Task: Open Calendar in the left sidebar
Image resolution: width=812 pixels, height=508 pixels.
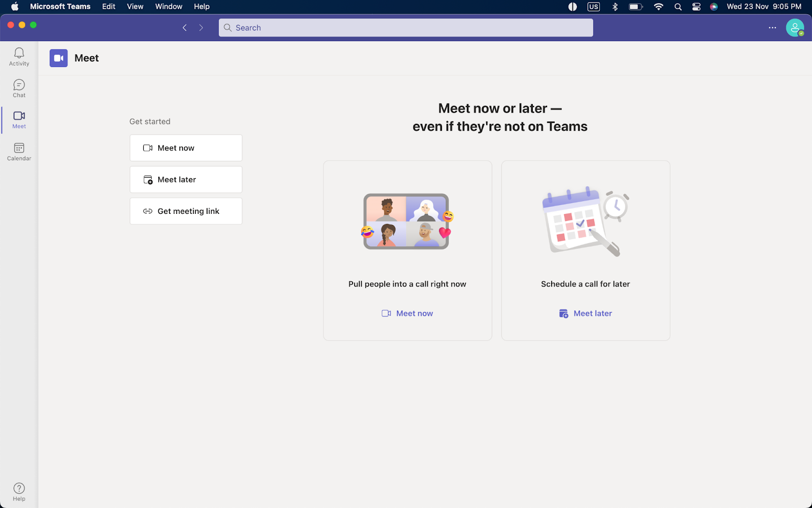Action: (x=19, y=152)
